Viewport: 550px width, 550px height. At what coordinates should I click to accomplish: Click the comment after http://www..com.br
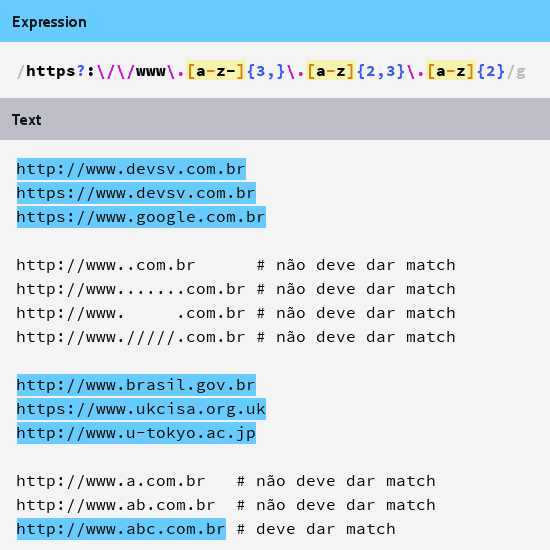click(356, 265)
